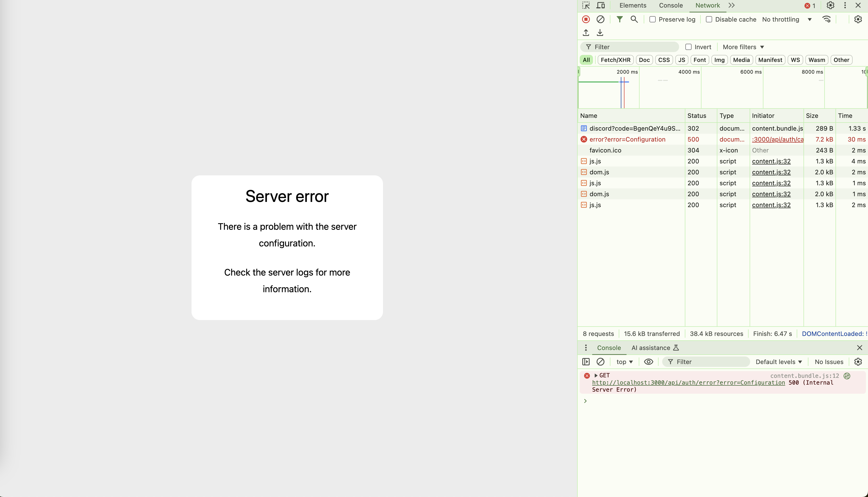868x497 pixels.
Task: Click the element inspector icon
Action: click(x=586, y=5)
